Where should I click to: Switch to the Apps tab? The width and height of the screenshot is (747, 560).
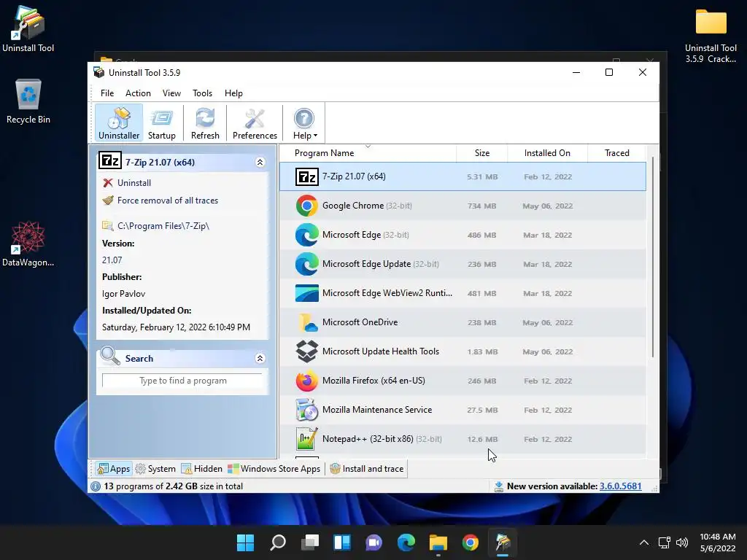(113, 469)
